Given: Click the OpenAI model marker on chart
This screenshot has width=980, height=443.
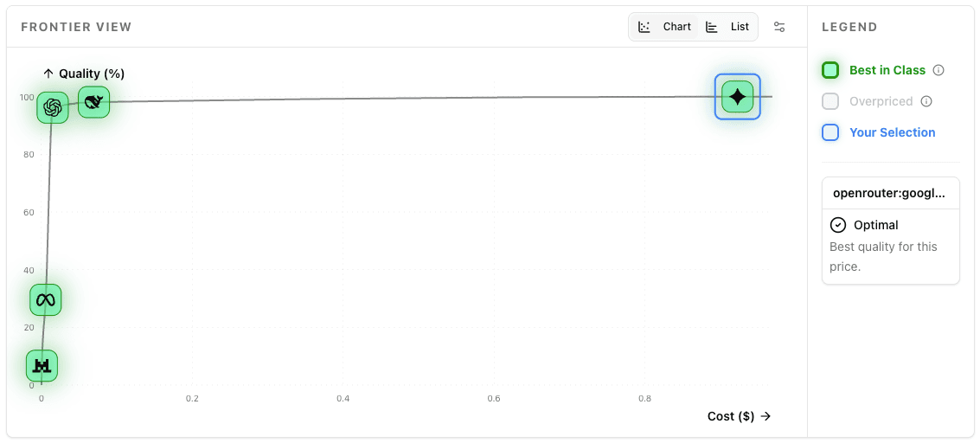Looking at the screenshot, I should [53, 107].
